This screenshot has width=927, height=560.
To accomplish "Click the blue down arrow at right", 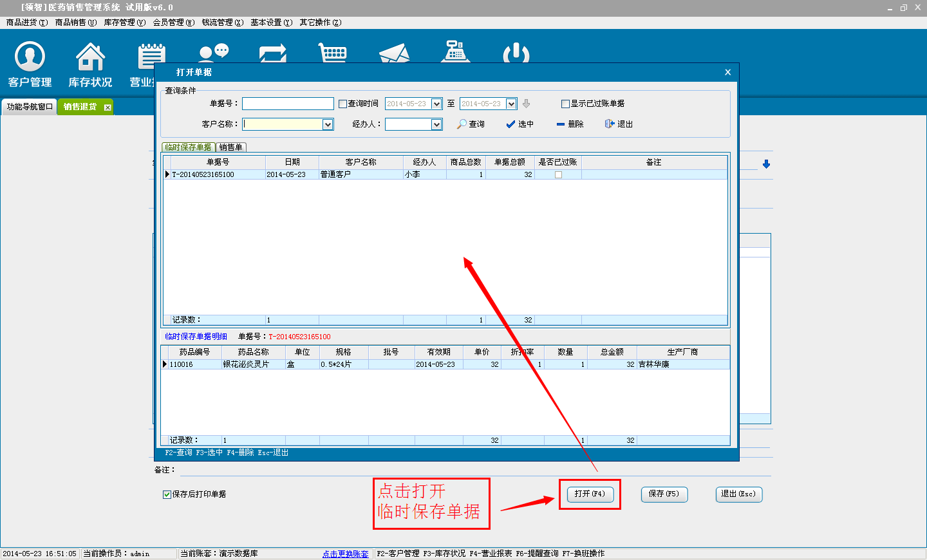I will point(766,164).
